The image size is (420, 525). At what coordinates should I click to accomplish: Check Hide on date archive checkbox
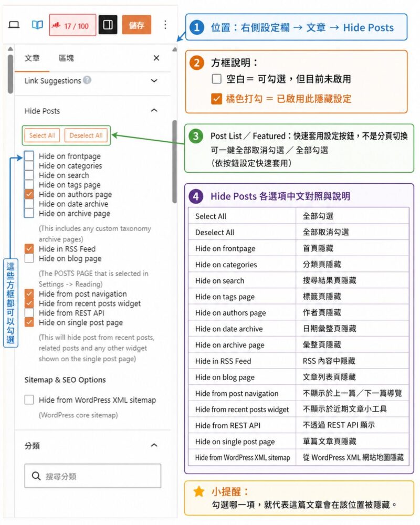tap(29, 204)
